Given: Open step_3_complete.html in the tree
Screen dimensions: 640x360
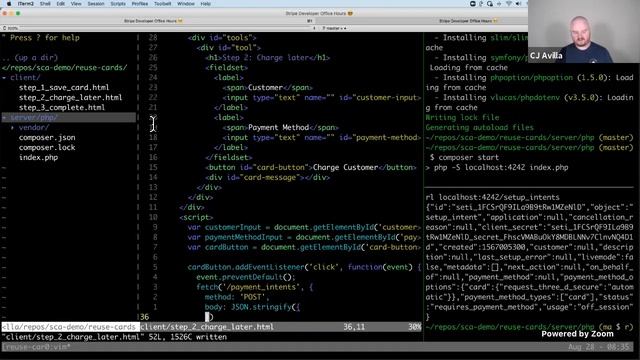Looking at the screenshot, I should (62, 107).
